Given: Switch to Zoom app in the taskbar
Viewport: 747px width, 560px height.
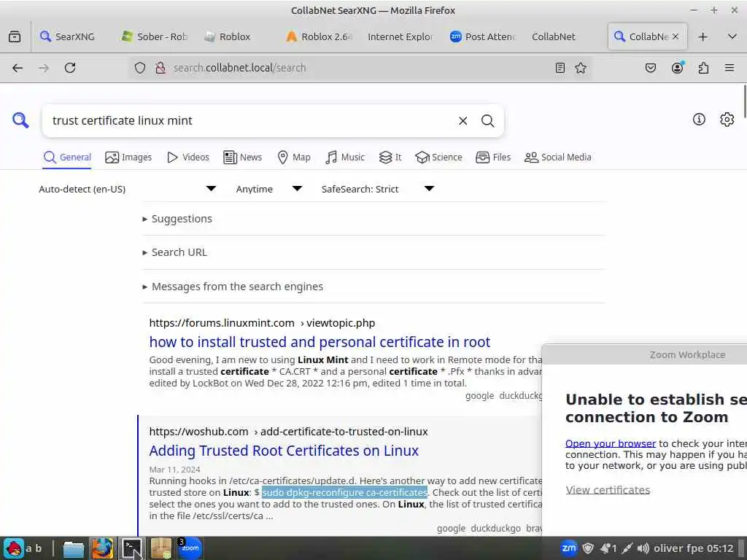Looking at the screenshot, I should click(x=190, y=548).
